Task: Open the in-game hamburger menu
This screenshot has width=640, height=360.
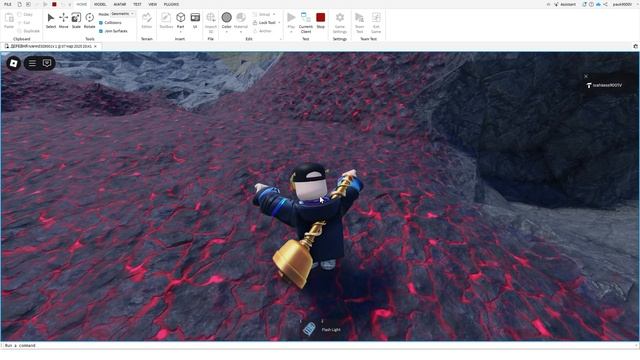Action: coord(32,63)
